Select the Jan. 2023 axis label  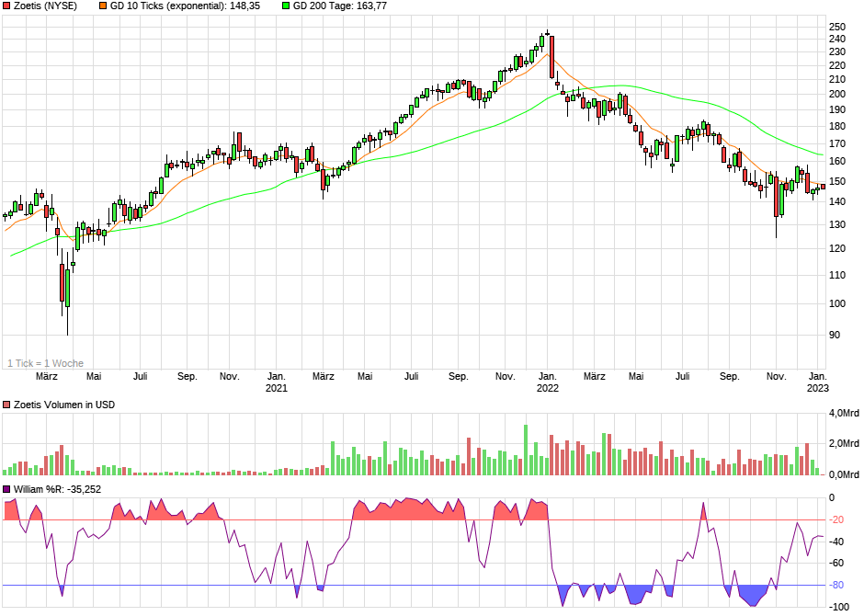pyautogui.click(x=817, y=381)
